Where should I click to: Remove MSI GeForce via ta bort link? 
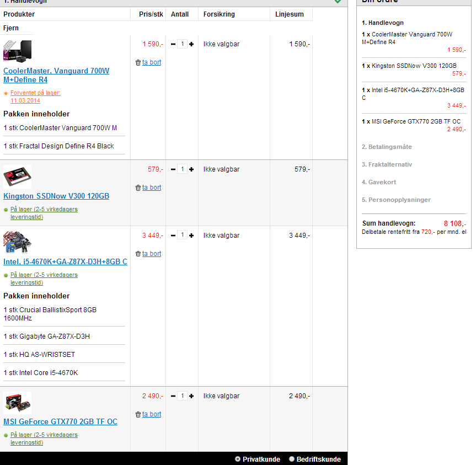click(152, 414)
